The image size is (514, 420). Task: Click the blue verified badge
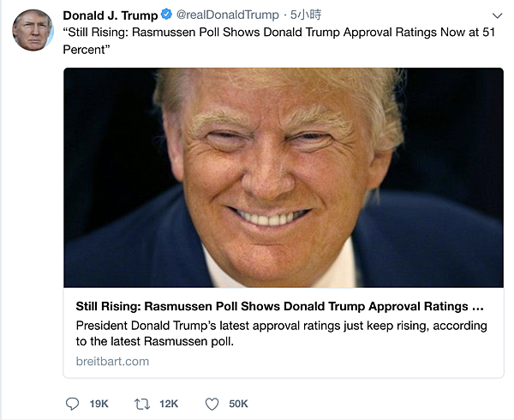click(x=166, y=15)
